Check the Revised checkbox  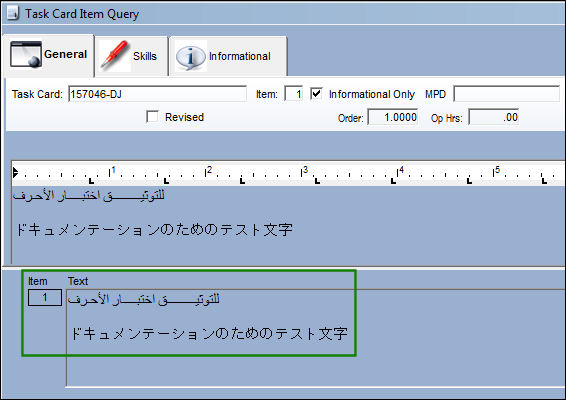pyautogui.click(x=152, y=117)
